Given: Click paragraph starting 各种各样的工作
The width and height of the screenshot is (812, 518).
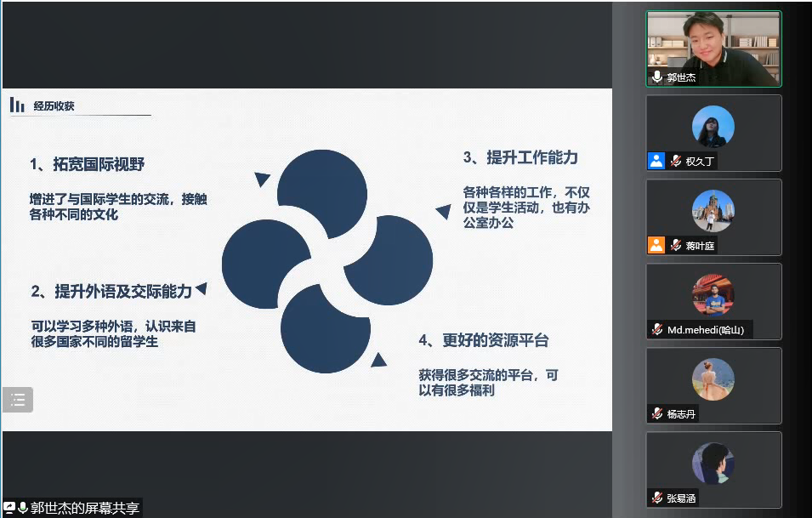Looking at the screenshot, I should (526, 208).
